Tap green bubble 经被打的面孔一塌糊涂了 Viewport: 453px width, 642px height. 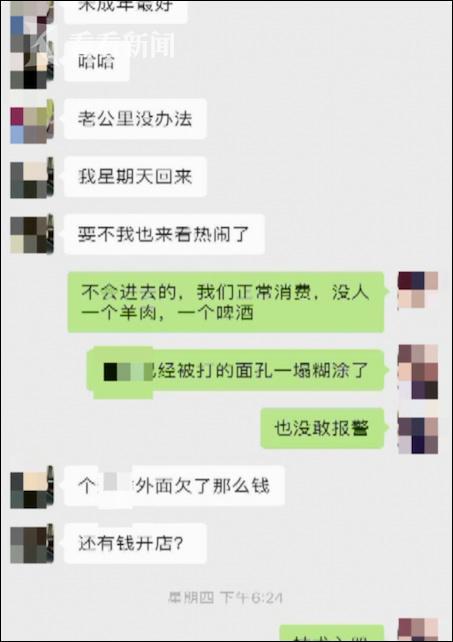click(x=236, y=371)
